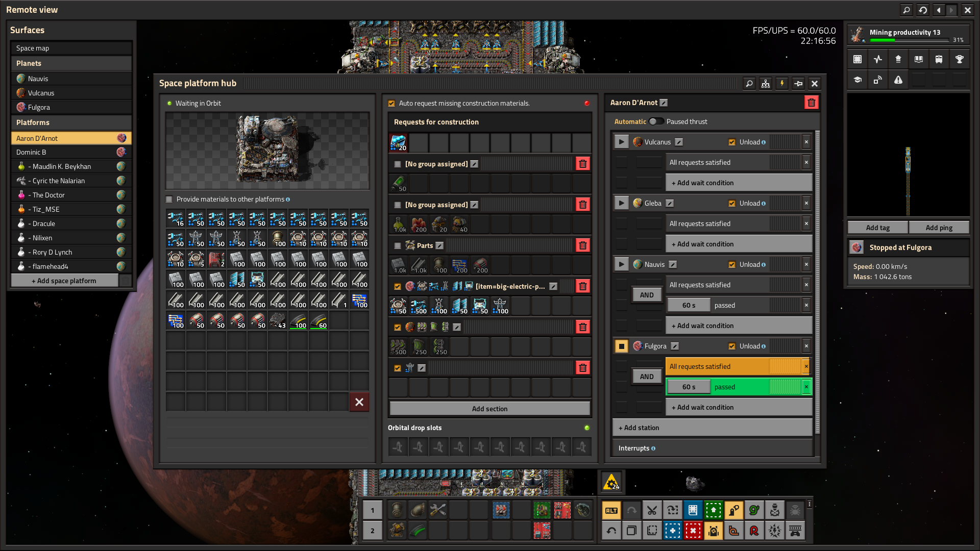Go to Vulcanus station play button
Viewport: 980px width, 551px height.
(x=621, y=142)
